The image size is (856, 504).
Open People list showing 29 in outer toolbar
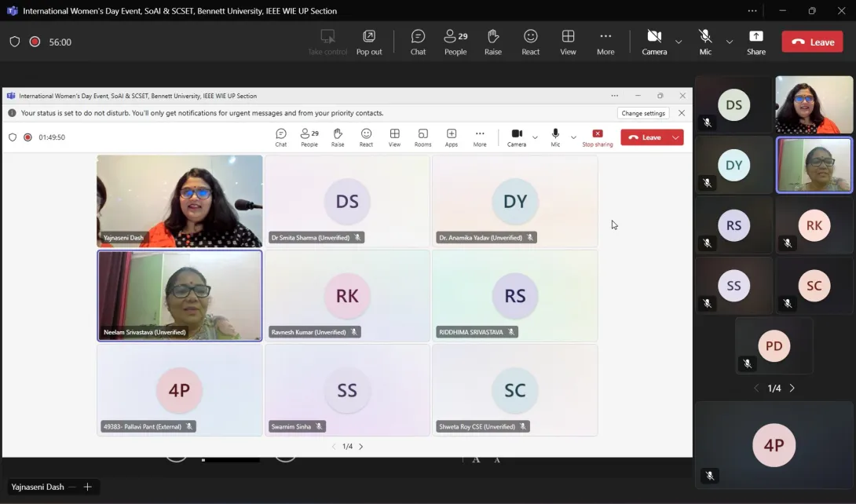455,42
